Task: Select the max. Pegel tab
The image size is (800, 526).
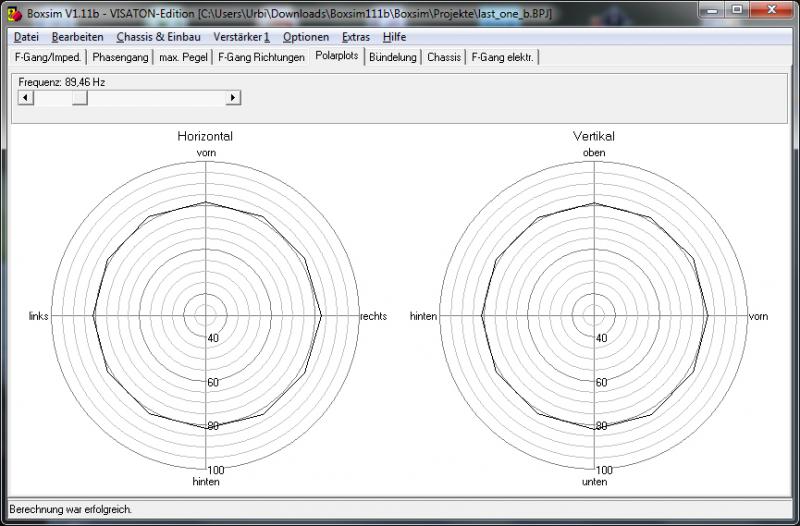Action: [x=183, y=57]
